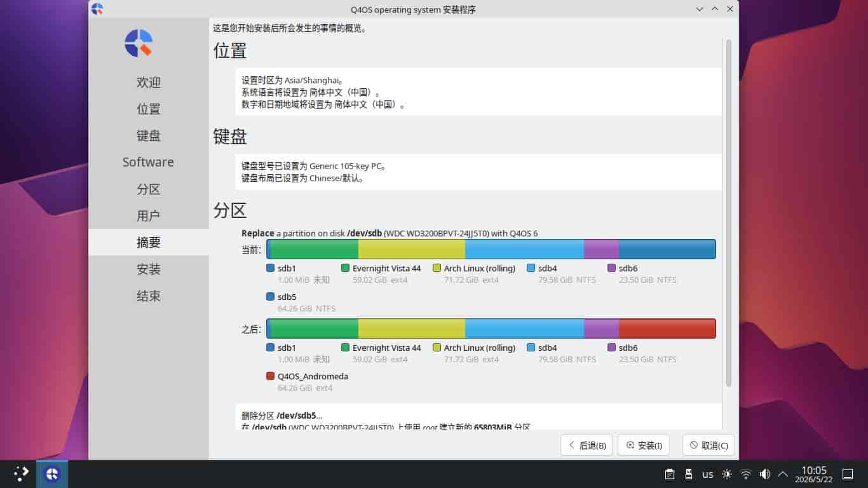This screenshot has width=868, height=488.
Task: Click text 键盘型号已设置为 Generic 105-key PC
Action: [x=314, y=166]
